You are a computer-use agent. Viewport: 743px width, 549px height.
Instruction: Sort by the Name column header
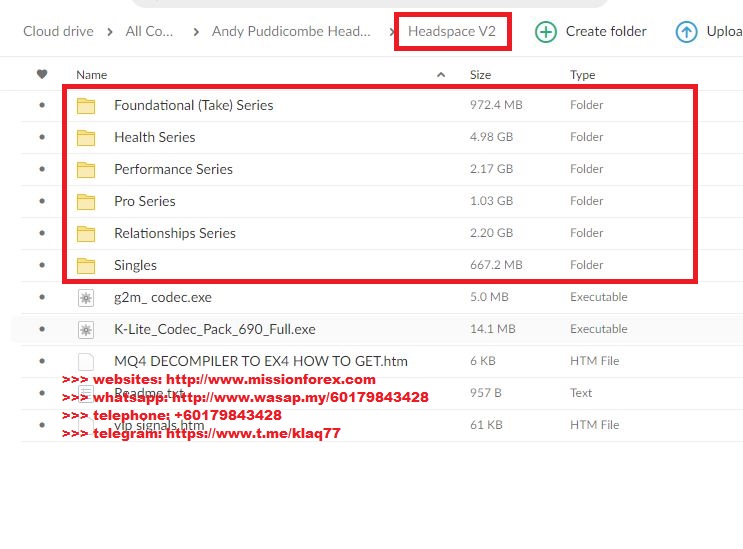(91, 75)
